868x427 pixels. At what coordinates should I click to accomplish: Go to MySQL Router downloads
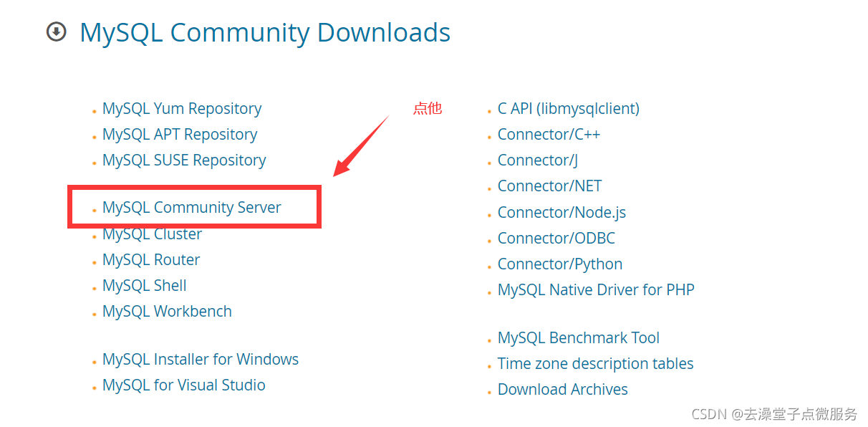[x=151, y=260]
